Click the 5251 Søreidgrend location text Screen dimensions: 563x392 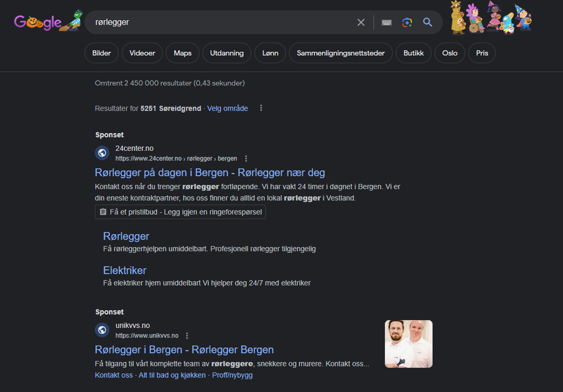click(x=171, y=108)
